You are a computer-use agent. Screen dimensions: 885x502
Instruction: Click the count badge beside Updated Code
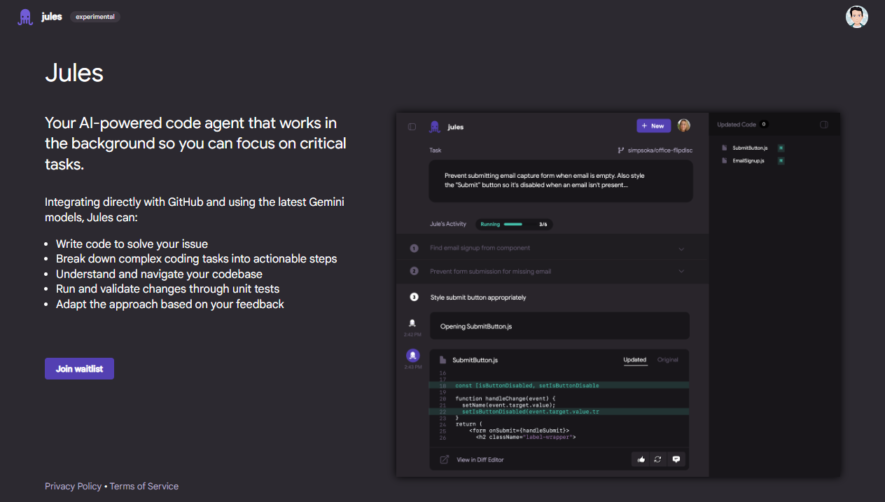pos(764,124)
